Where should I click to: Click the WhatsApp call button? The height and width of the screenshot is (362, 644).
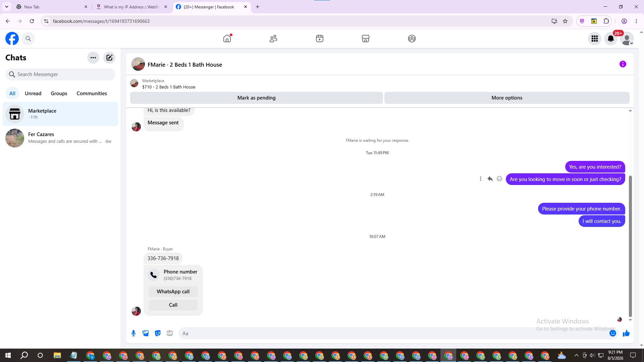tap(173, 292)
